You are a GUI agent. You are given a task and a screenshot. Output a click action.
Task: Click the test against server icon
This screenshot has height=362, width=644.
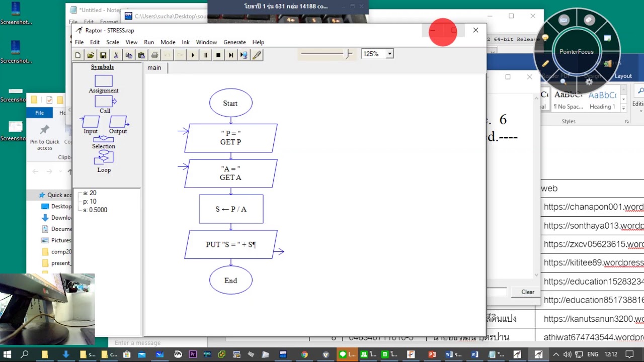(x=244, y=55)
